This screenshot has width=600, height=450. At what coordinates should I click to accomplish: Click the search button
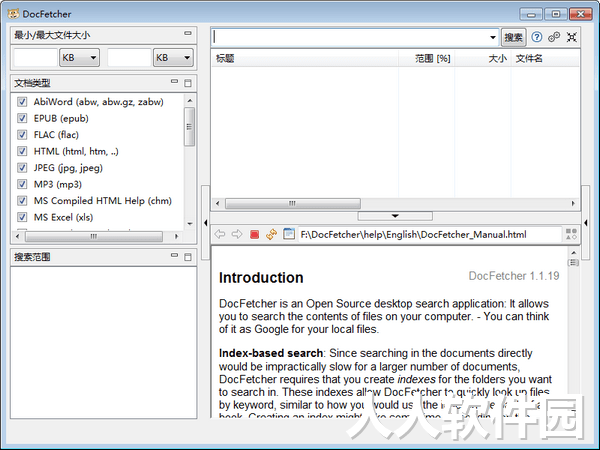(x=514, y=37)
